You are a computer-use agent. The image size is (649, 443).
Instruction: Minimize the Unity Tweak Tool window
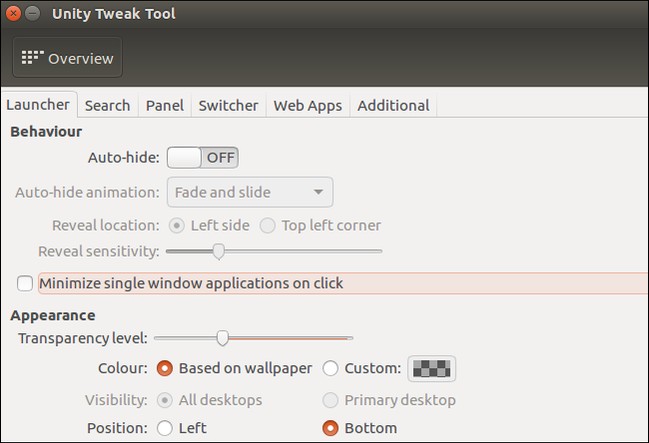click(x=32, y=14)
